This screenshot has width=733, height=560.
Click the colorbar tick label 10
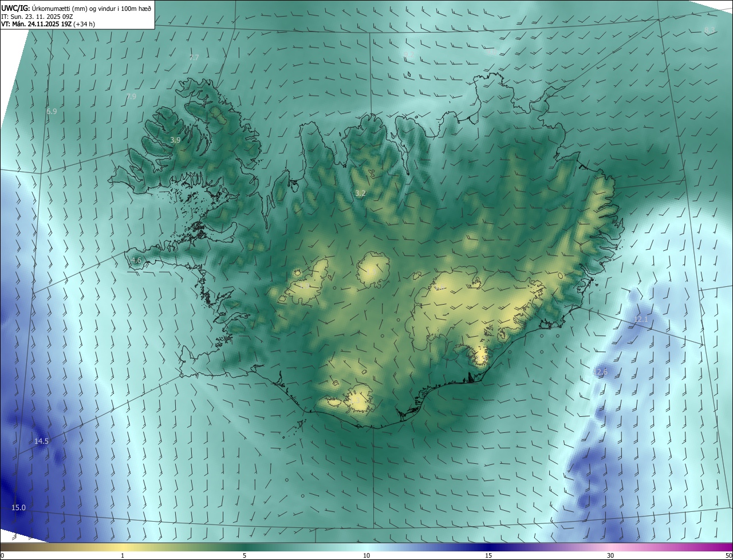pyautogui.click(x=366, y=555)
